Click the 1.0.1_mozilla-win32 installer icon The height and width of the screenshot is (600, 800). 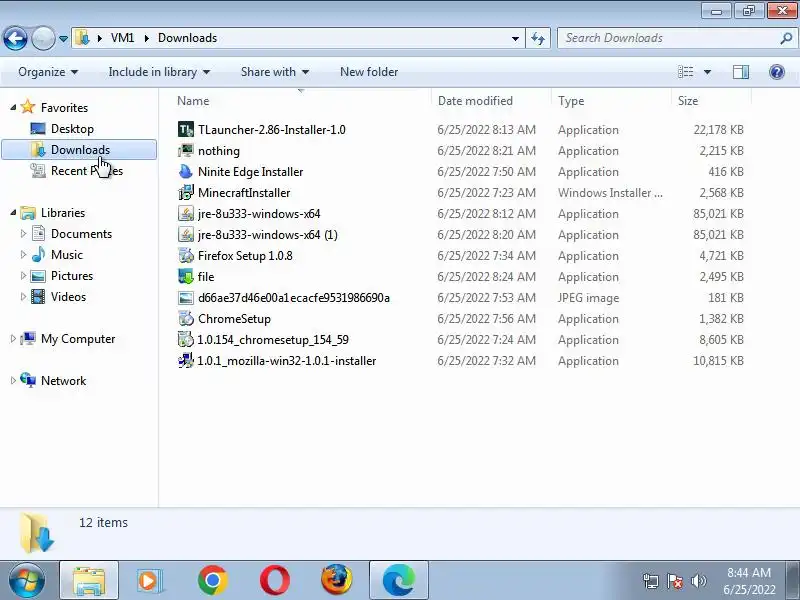186,361
